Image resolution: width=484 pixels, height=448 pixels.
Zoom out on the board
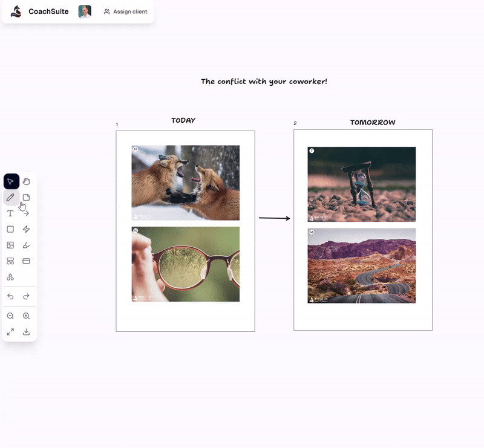tap(10, 316)
